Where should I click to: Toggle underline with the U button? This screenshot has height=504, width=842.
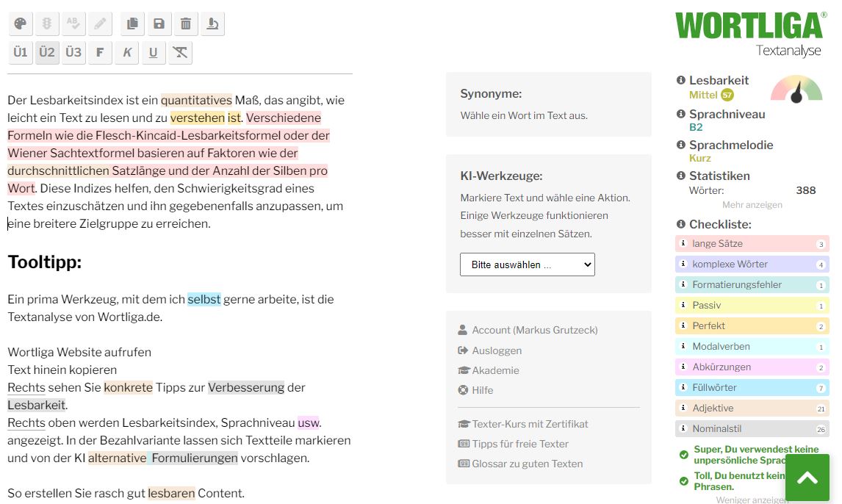pyautogui.click(x=152, y=52)
